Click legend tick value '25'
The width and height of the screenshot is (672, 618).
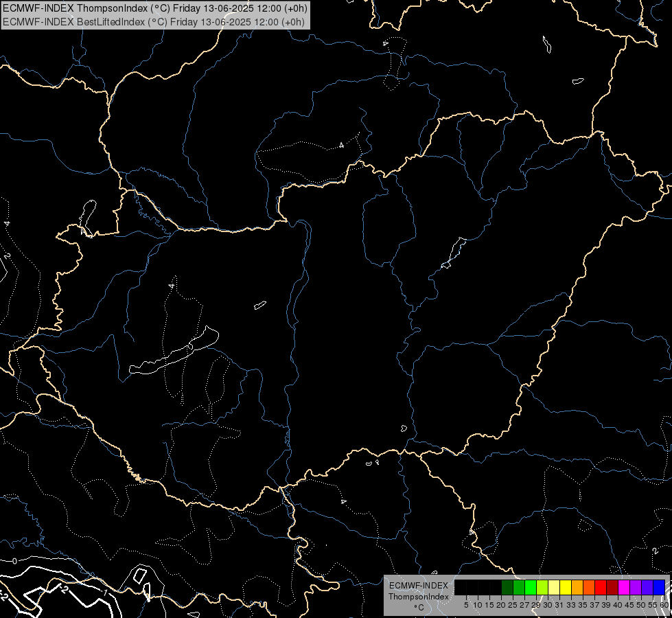tap(513, 605)
